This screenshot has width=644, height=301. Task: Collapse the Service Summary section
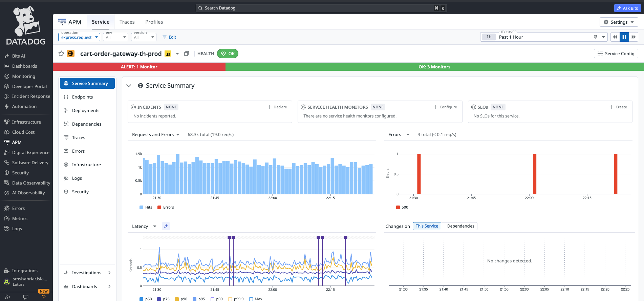[x=129, y=86]
